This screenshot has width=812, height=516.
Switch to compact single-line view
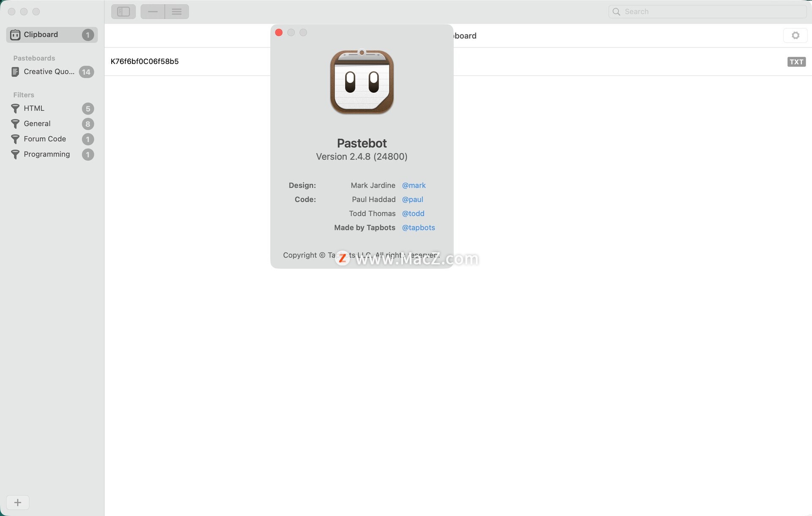click(153, 12)
